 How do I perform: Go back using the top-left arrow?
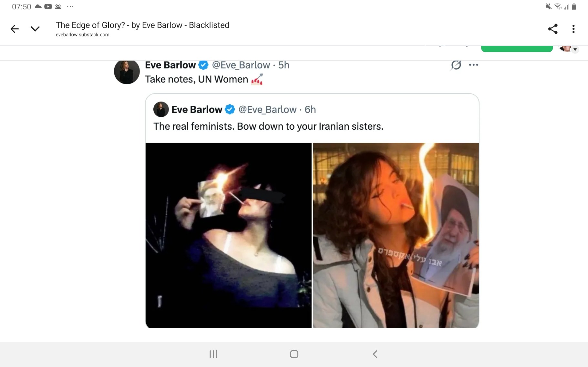point(15,29)
